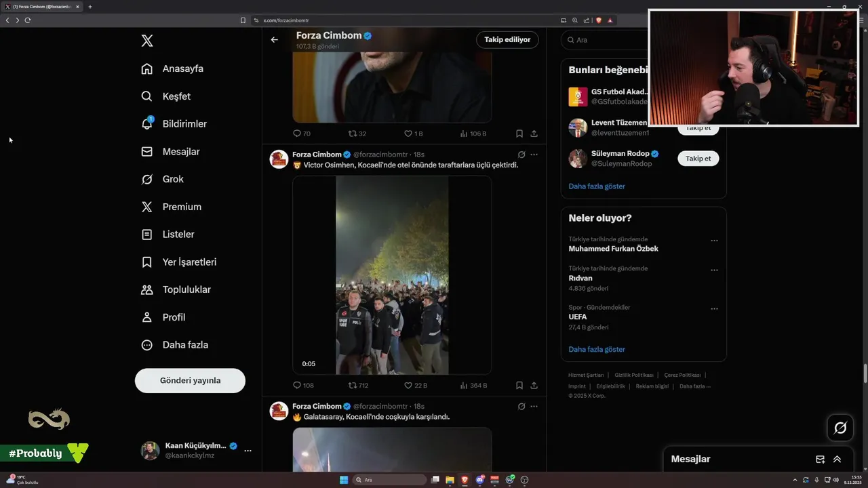Open a new browser tab

click(x=90, y=7)
